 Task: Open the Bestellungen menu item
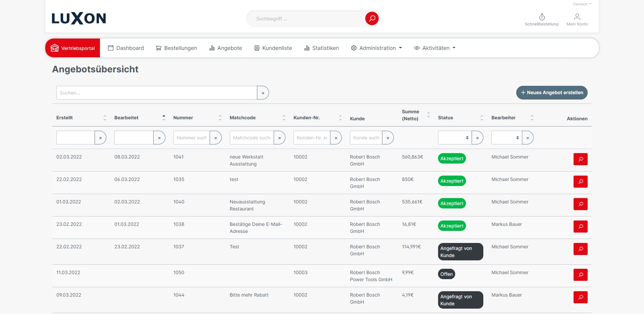(176, 48)
